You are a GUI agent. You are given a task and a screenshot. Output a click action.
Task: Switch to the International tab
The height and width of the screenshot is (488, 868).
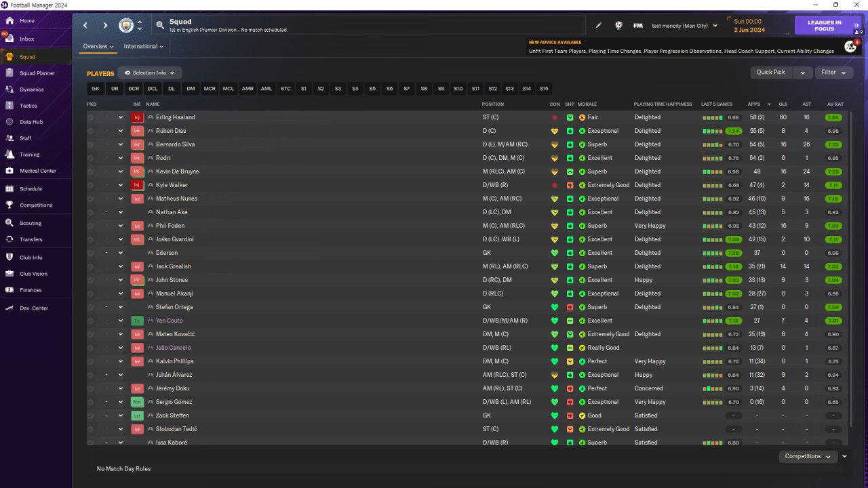click(144, 47)
